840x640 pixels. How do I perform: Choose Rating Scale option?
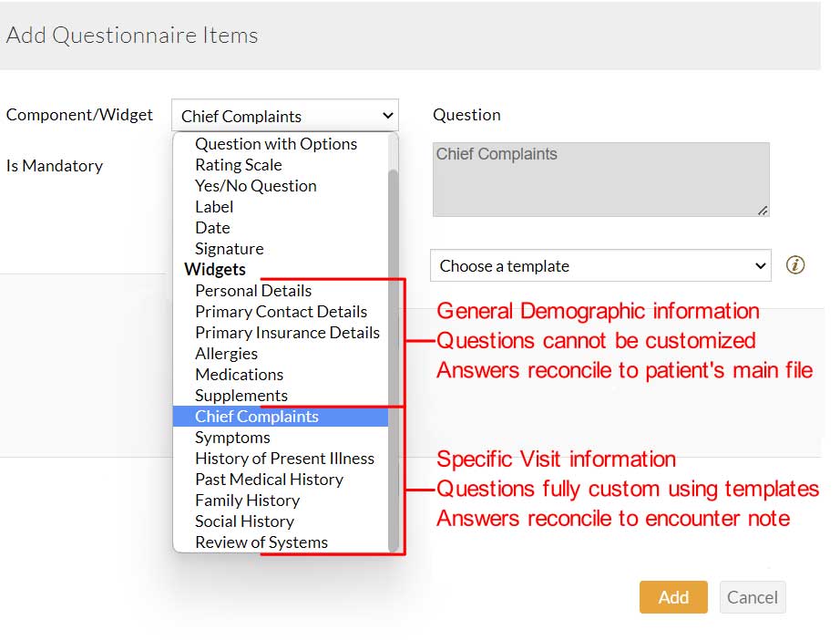pyautogui.click(x=238, y=165)
